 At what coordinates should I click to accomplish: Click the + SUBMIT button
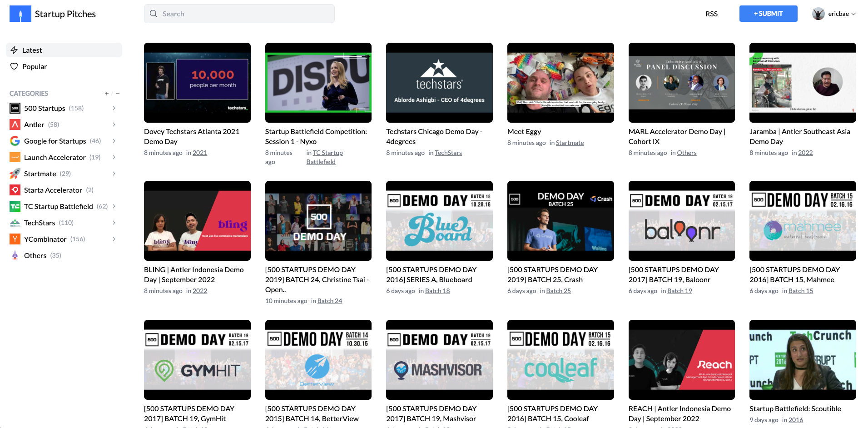point(768,14)
